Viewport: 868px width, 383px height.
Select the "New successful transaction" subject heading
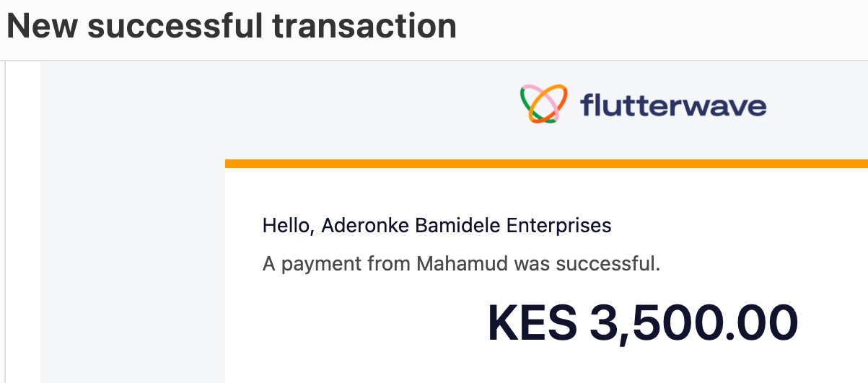[x=232, y=27]
